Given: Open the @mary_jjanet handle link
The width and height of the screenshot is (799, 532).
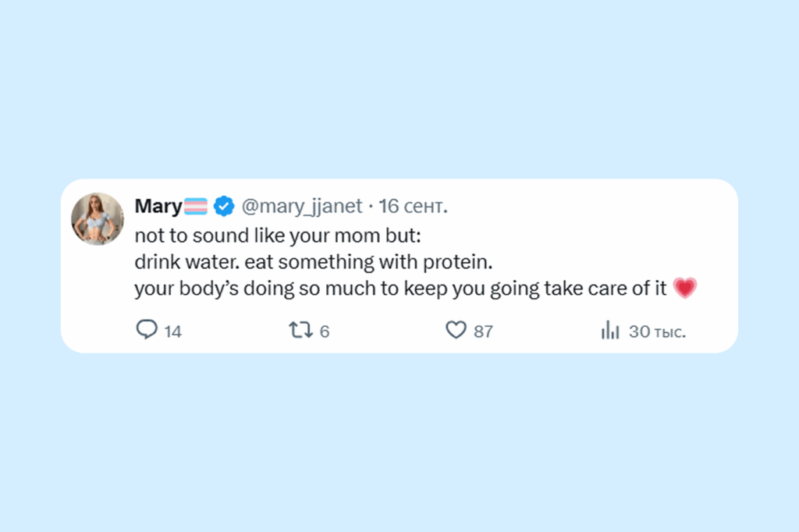Looking at the screenshot, I should click(301, 206).
